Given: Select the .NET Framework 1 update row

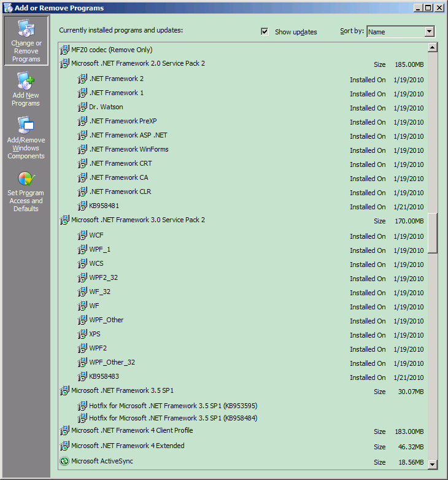Looking at the screenshot, I should pos(251,93).
